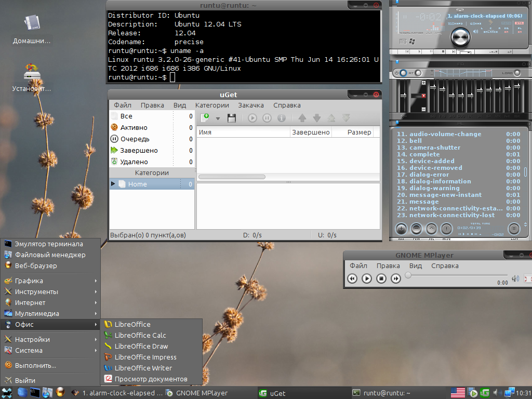The height and width of the screenshot is (399, 532).
Task: Click uGet's move up arrow icon
Action: (x=302, y=118)
